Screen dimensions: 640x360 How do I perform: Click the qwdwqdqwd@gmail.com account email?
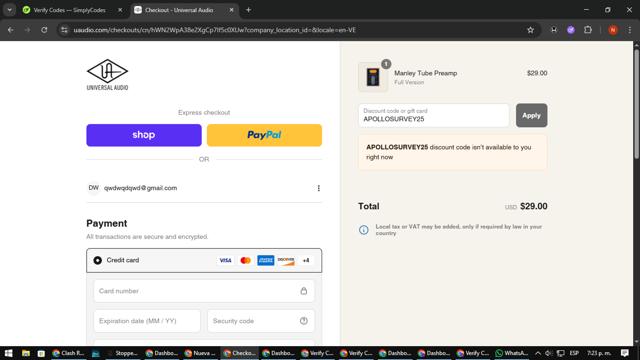pos(140,188)
